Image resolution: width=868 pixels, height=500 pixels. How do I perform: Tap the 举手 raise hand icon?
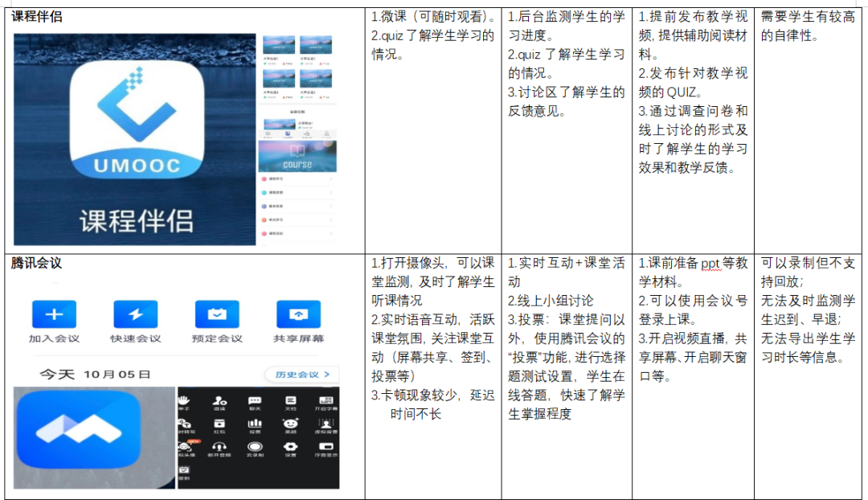[184, 400]
